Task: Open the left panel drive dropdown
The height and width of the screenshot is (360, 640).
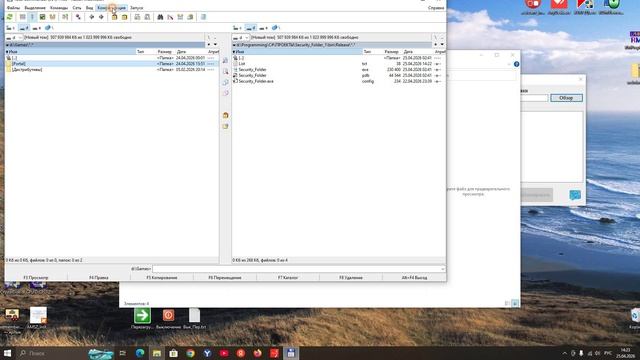Action: pos(14,38)
